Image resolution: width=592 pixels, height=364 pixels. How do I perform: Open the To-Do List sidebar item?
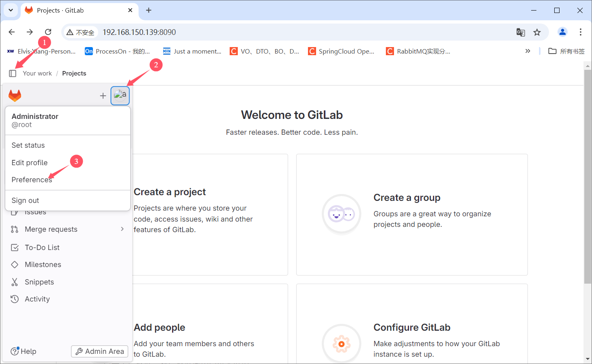pos(67,248)
